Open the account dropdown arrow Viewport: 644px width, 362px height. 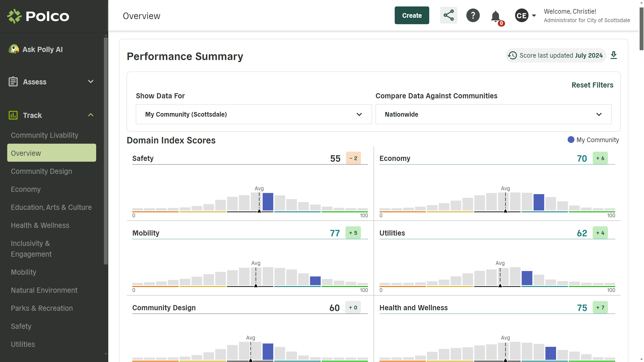click(534, 16)
